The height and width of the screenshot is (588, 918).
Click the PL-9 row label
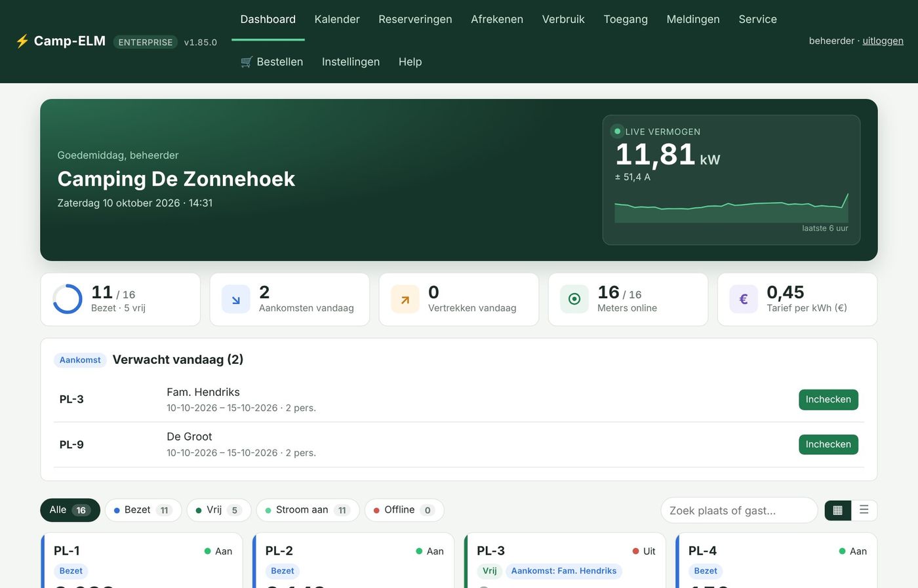71,444
